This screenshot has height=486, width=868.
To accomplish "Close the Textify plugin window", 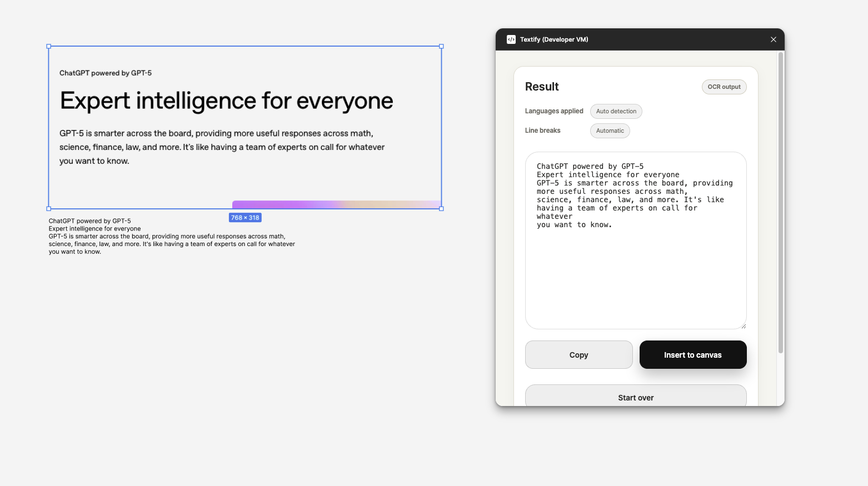I will pyautogui.click(x=773, y=39).
